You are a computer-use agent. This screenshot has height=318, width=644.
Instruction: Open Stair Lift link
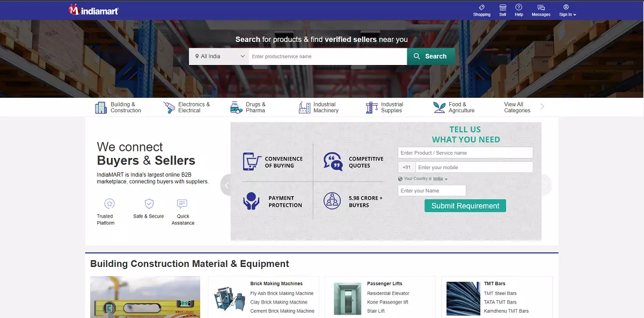pyautogui.click(x=376, y=311)
